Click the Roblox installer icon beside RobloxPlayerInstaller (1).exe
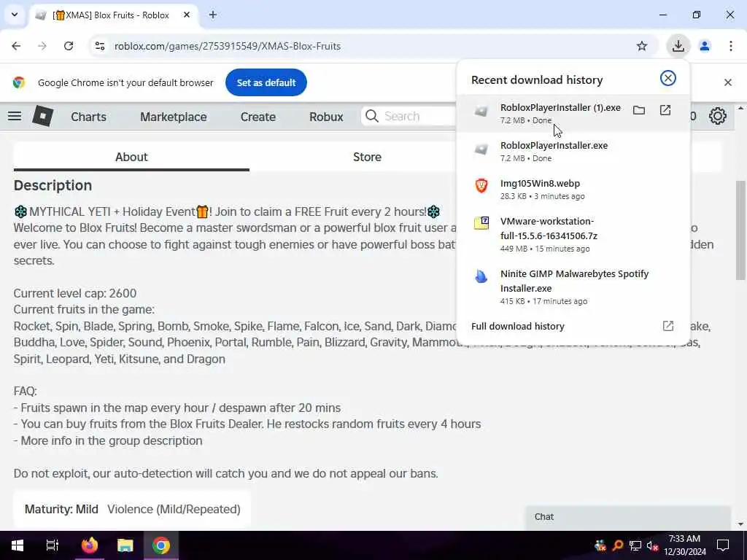The height and width of the screenshot is (560, 747). 481,111
